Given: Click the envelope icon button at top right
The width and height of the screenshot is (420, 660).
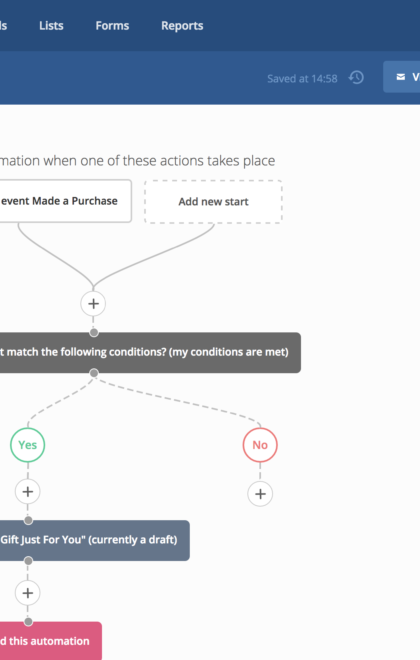Looking at the screenshot, I should [401, 77].
